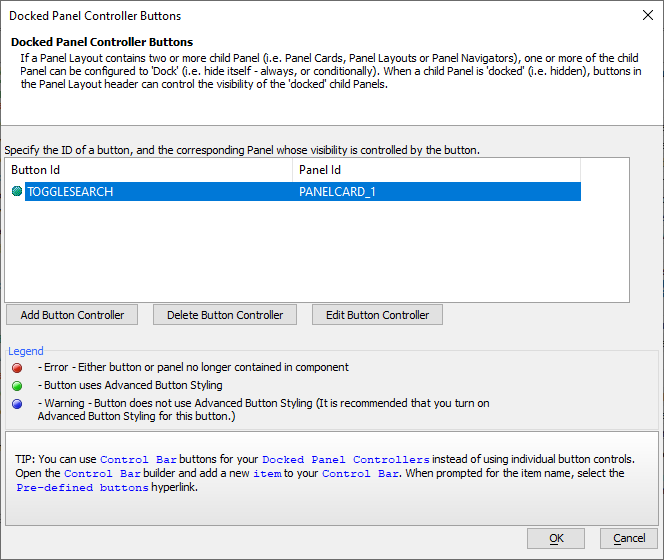Screen dimensions: 664x560
Task: Click the green status icon beside TOGGLESEARCH
Action: coord(17,191)
